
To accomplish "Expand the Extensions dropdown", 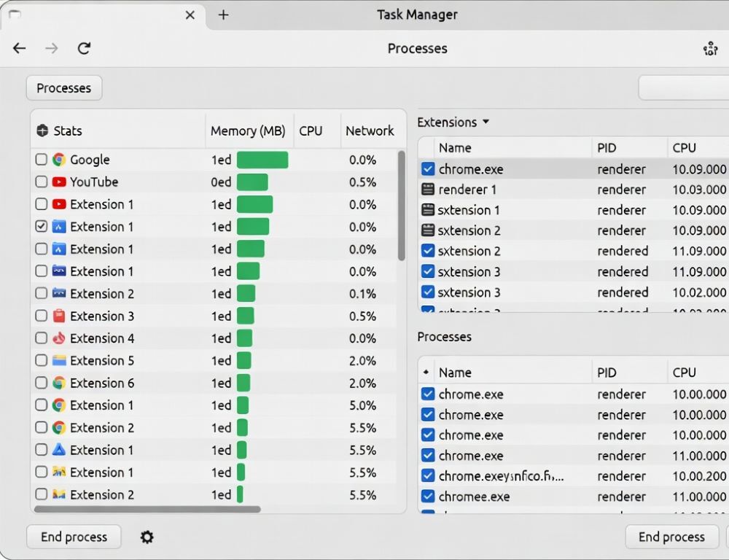I will 486,122.
